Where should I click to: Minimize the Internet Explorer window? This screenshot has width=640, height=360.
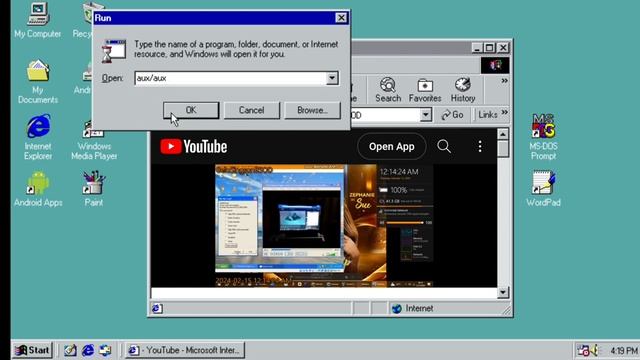[478, 48]
